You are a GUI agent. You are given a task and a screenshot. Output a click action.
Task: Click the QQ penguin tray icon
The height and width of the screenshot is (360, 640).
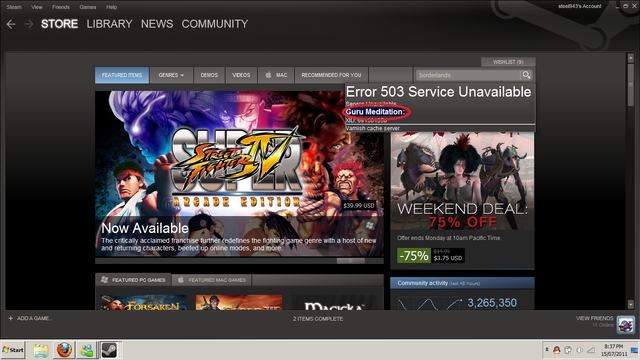[x=556, y=350]
